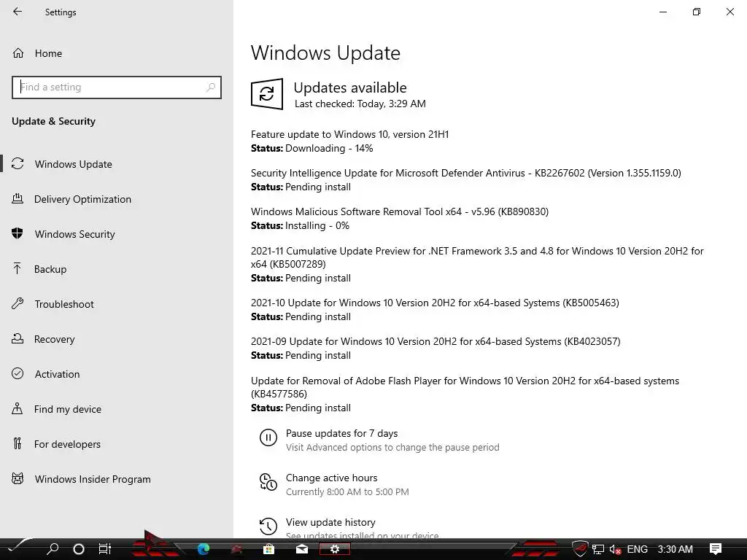Click the Windows Security shield icon
747x560 pixels.
click(18, 233)
